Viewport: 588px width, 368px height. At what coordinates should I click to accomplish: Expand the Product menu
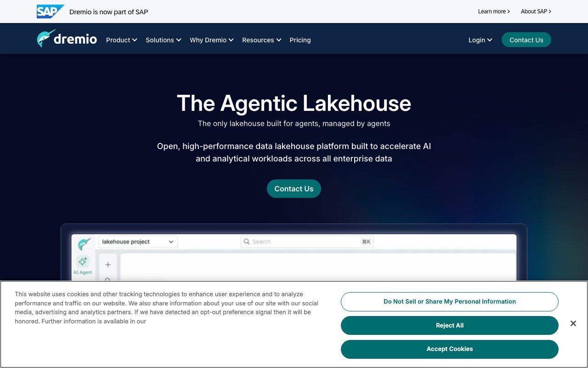(x=122, y=40)
